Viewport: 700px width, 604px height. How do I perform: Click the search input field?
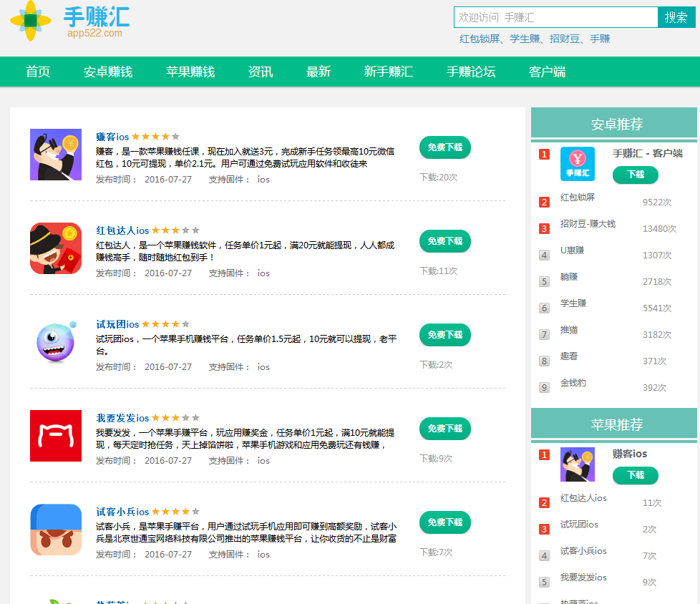555,17
